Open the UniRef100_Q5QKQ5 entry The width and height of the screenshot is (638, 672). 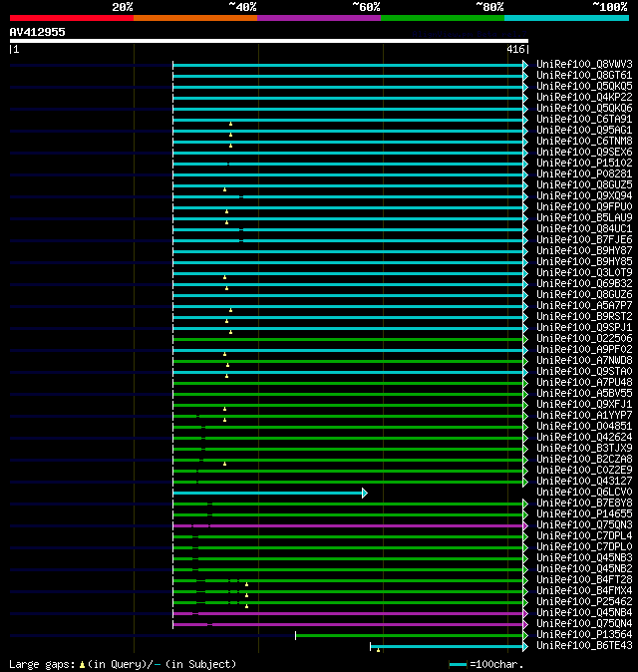point(584,86)
